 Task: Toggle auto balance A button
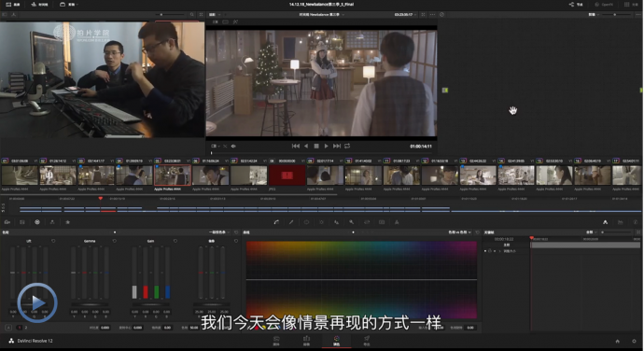(8, 328)
